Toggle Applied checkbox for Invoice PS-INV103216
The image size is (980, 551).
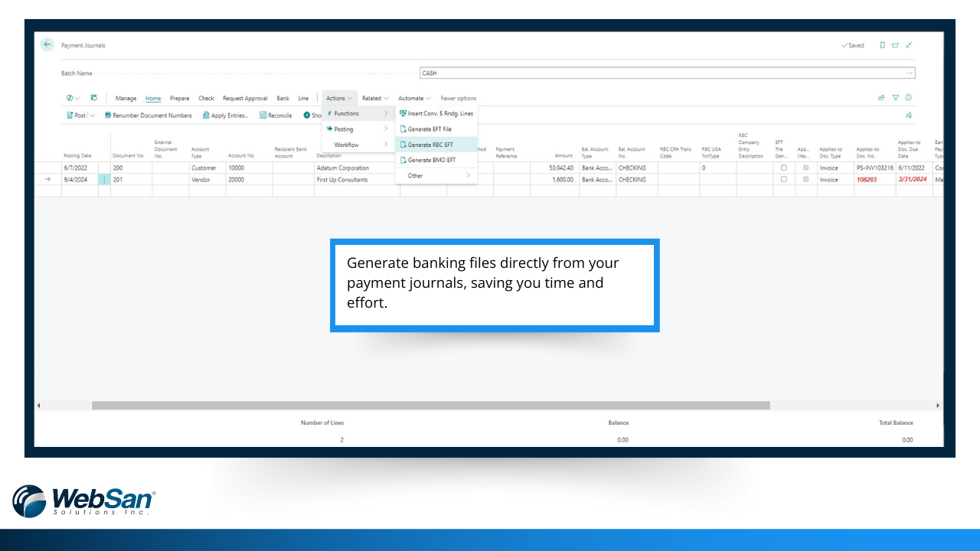pos(805,168)
